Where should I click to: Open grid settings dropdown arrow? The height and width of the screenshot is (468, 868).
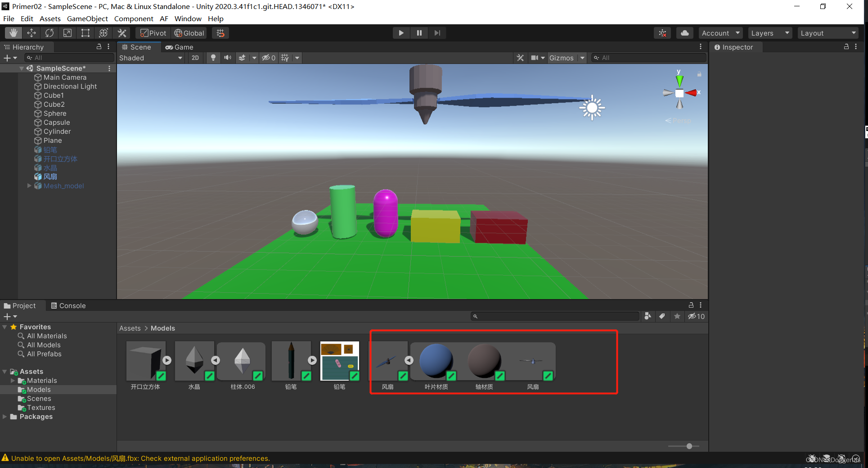pos(297,58)
